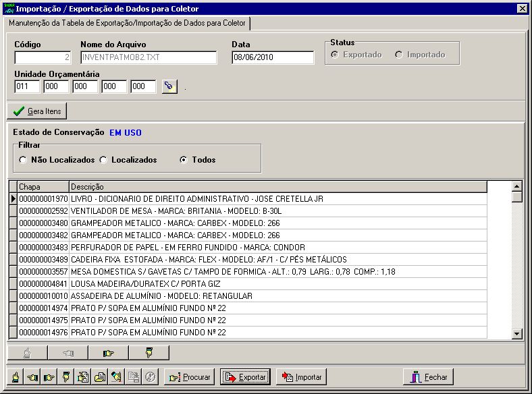Click the flashlight lookup icon beside Unidade Orçamentária

click(x=169, y=86)
